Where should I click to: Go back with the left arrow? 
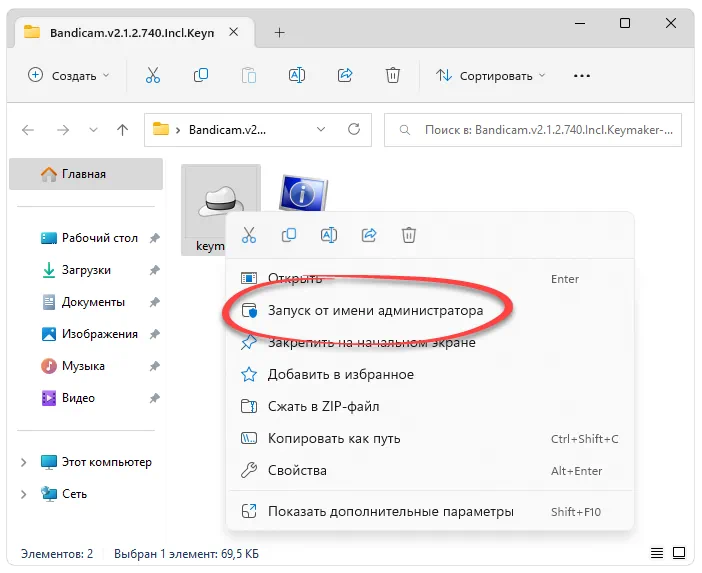click(x=28, y=130)
